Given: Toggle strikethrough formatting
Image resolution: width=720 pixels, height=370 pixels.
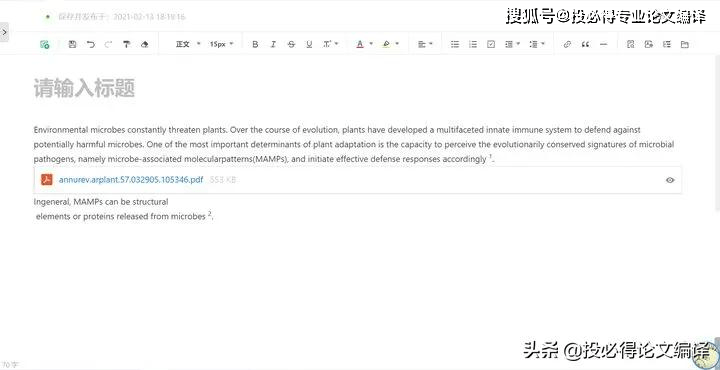Looking at the screenshot, I should coord(291,45).
